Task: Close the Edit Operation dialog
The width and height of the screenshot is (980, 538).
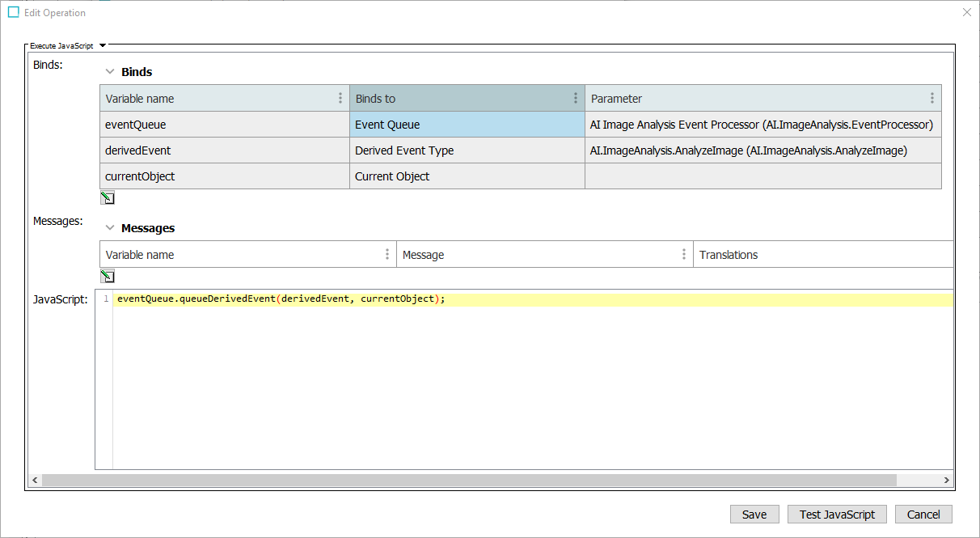Action: pyautogui.click(x=966, y=12)
